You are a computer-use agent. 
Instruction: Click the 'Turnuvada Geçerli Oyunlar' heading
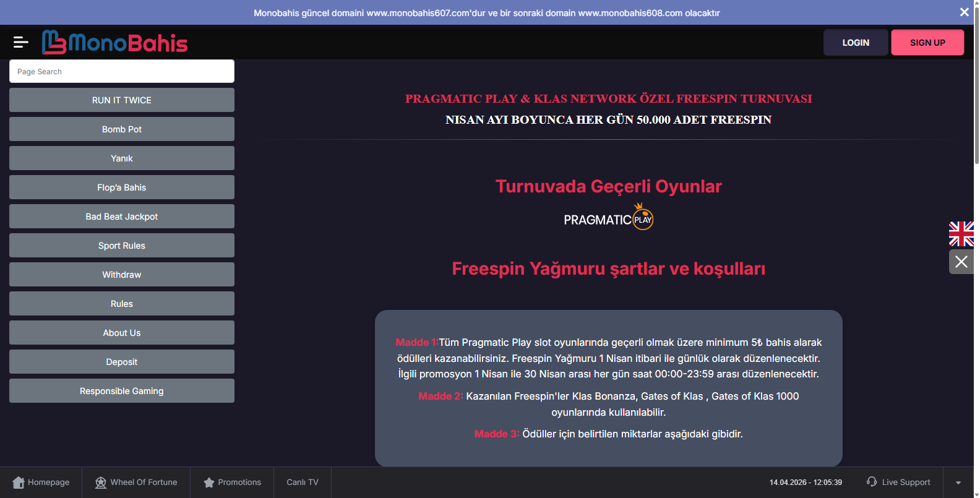click(609, 186)
